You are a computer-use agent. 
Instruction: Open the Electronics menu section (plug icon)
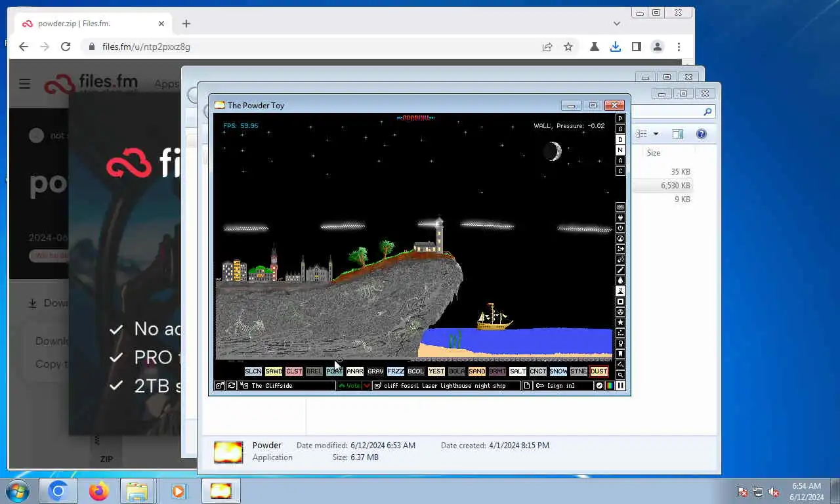[620, 217]
